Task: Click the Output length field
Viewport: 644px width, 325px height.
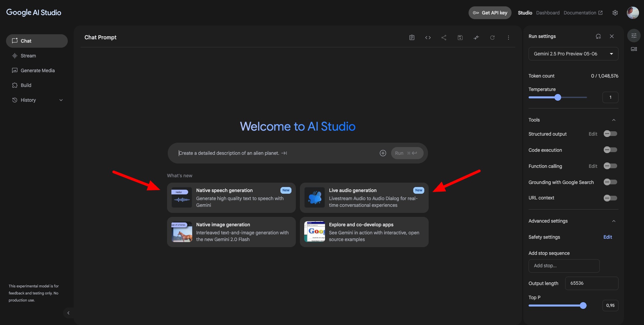Action: pos(592,283)
